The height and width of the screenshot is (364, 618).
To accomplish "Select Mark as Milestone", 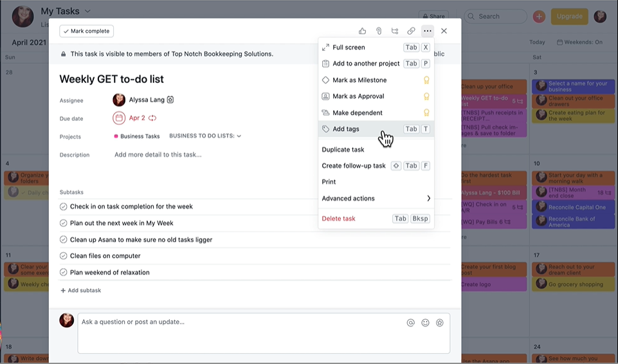I will coord(376,80).
